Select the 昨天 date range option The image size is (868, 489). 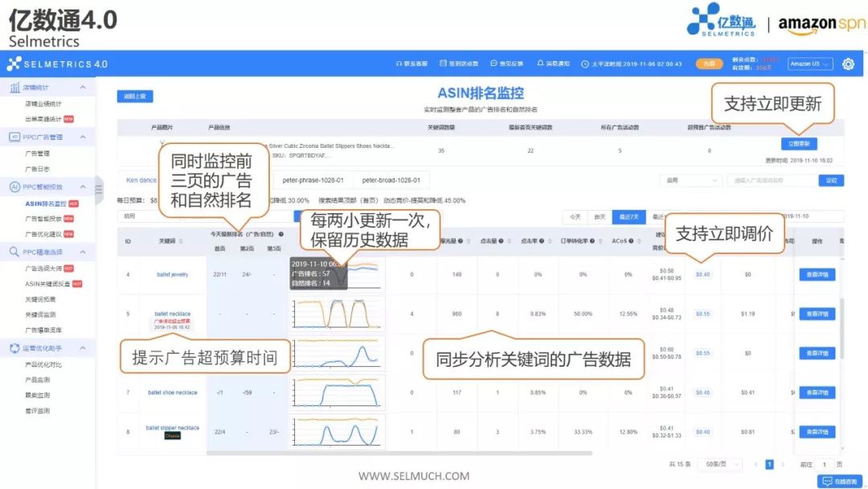click(x=599, y=216)
